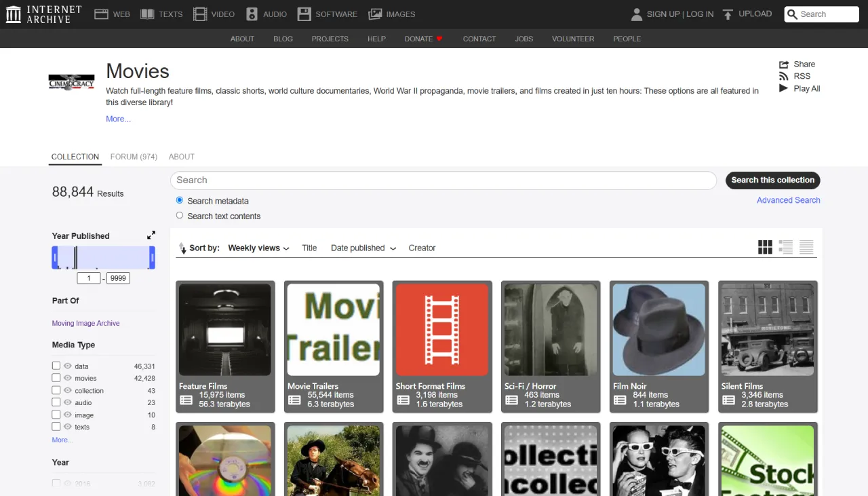Expand the Date published sort options

(x=363, y=248)
